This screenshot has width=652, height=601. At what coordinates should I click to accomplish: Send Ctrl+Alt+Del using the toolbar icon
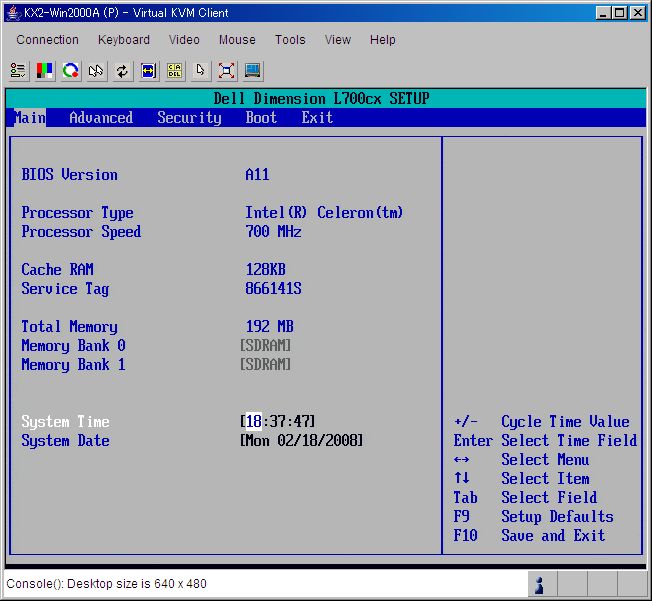(175, 71)
